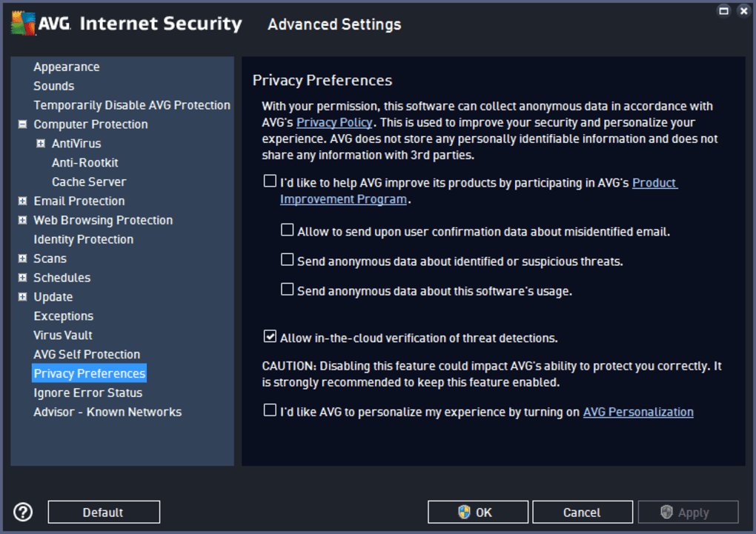This screenshot has height=534, width=756.
Task: Check the AVG Personalization checkbox
Action: (269, 410)
